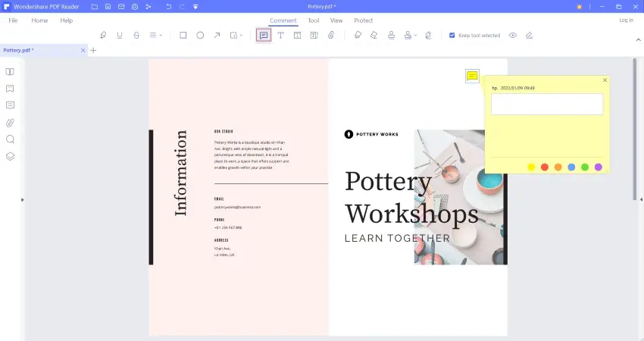Select the Strikethrough tool
644x341 pixels.
136,36
